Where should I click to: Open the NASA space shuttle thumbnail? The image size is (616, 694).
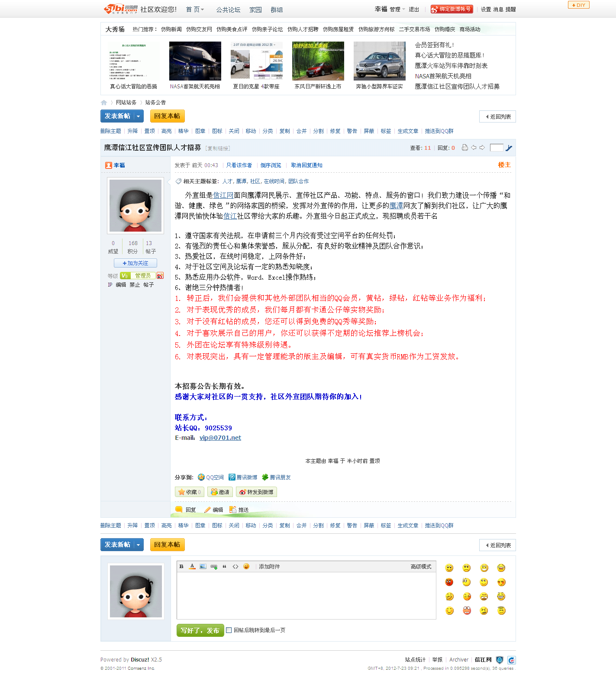pos(195,61)
